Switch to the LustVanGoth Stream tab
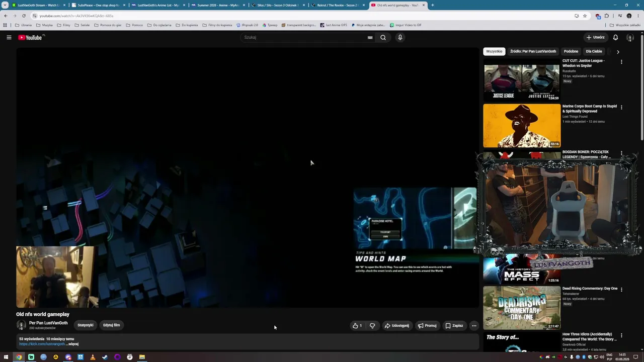Image resolution: width=644 pixels, height=362 pixels. (39, 5)
